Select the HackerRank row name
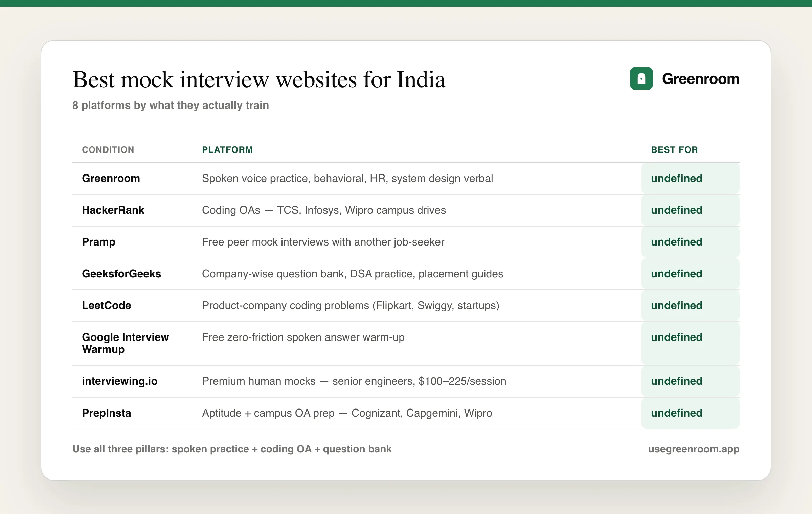 coord(113,210)
